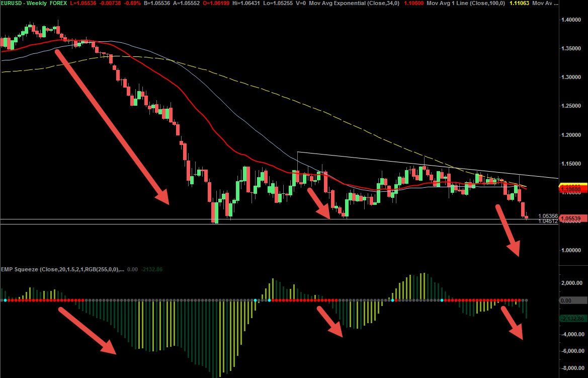Click the -4,000.00 indicator axis label

tap(572, 334)
